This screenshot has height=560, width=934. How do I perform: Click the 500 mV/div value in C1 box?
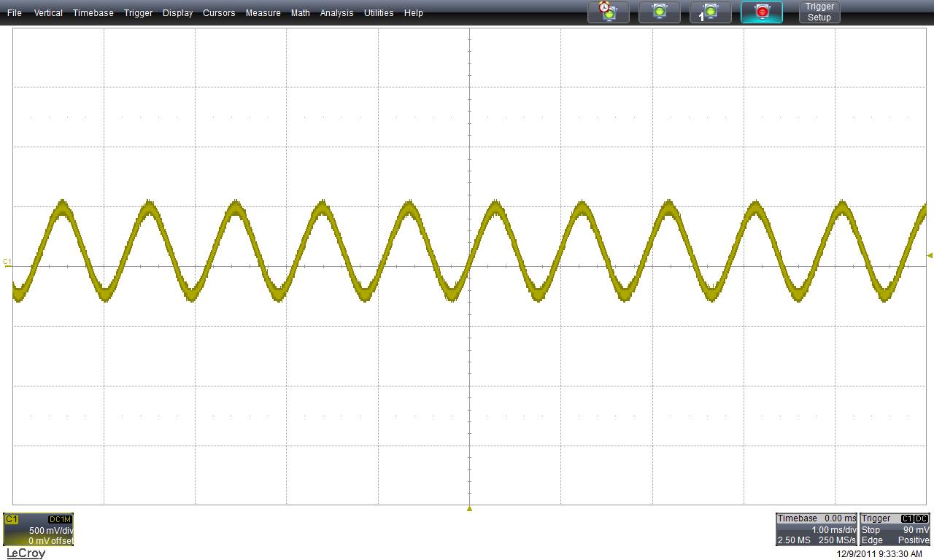click(x=50, y=530)
